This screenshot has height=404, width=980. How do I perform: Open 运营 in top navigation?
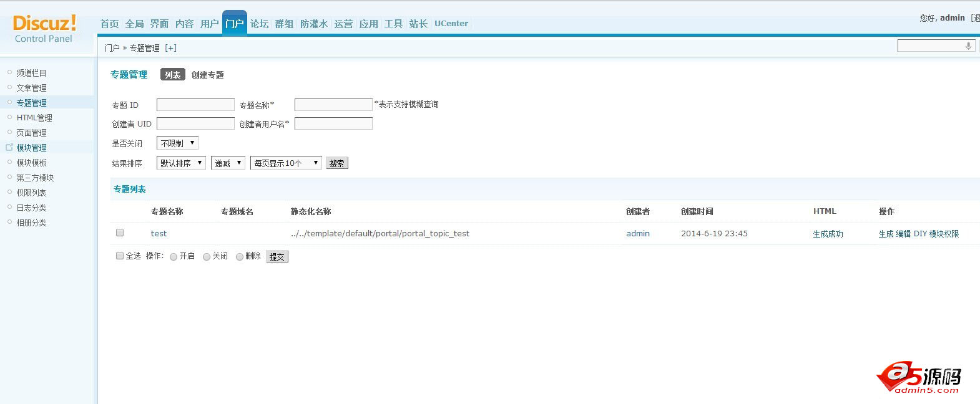pos(343,24)
